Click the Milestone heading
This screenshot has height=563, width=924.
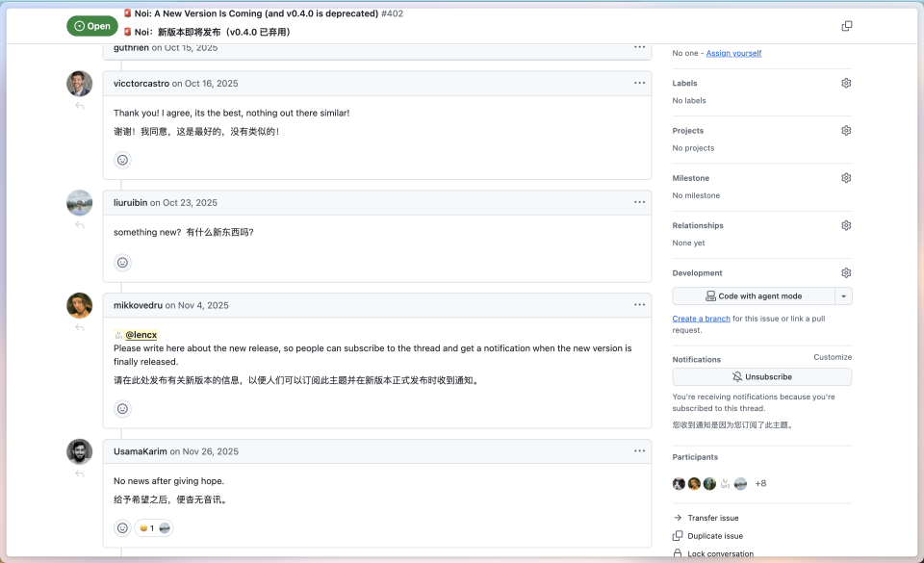pyautogui.click(x=691, y=178)
